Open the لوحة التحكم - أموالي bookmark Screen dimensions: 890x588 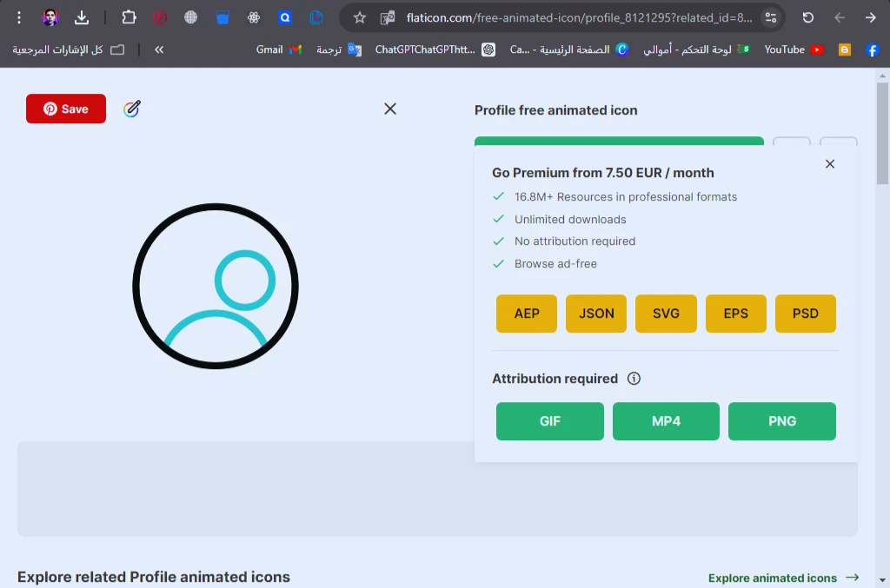click(697, 50)
